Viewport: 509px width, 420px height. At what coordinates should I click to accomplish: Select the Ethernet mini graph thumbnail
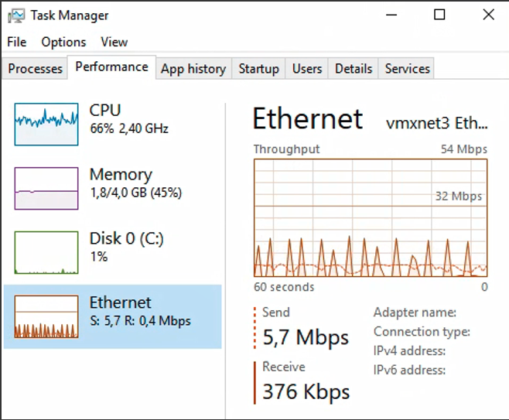pyautogui.click(x=46, y=316)
